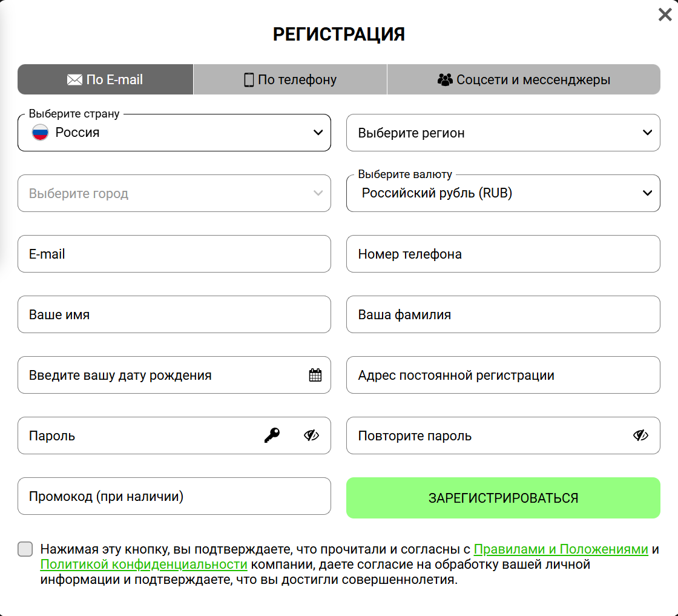
Task: Focus the Промокод (при наличии) field
Action: click(174, 497)
